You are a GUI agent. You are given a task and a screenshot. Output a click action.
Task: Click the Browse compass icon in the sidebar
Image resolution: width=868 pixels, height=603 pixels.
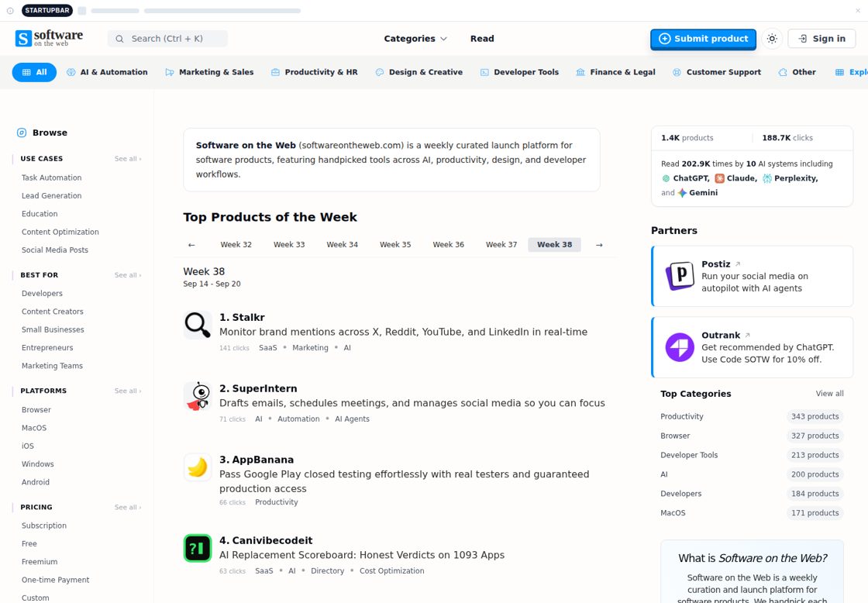pos(22,133)
